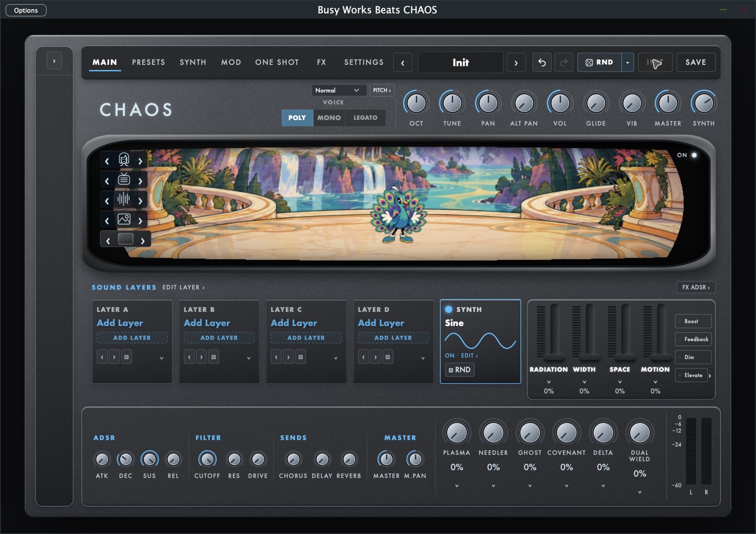Click the RND dice button in header
The height and width of the screenshot is (534, 756).
click(x=599, y=62)
